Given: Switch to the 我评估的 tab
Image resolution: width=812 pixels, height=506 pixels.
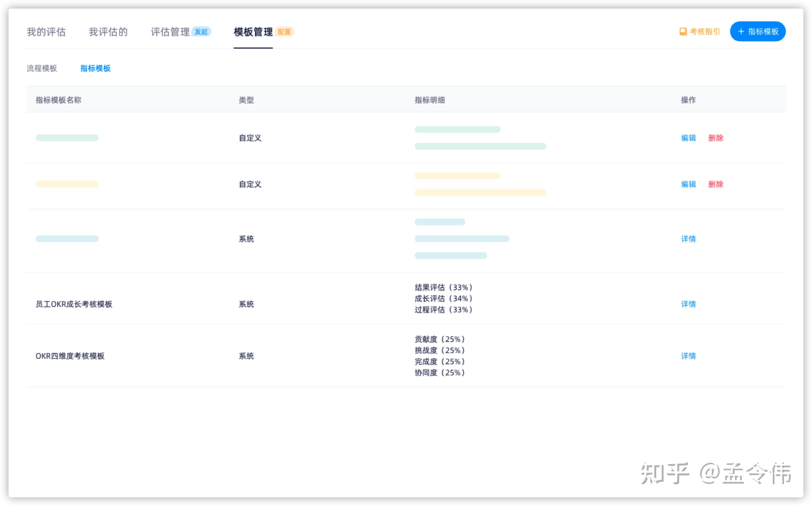Looking at the screenshot, I should coord(108,32).
